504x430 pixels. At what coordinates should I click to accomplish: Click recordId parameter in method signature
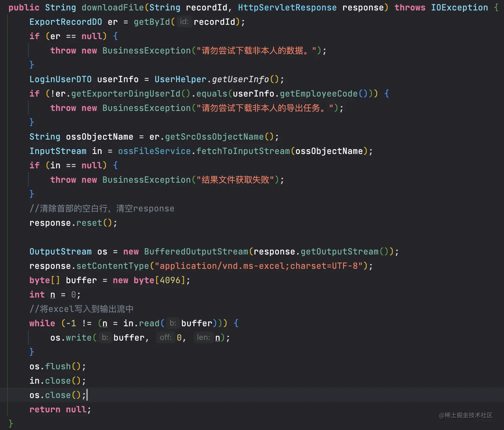coord(207,7)
